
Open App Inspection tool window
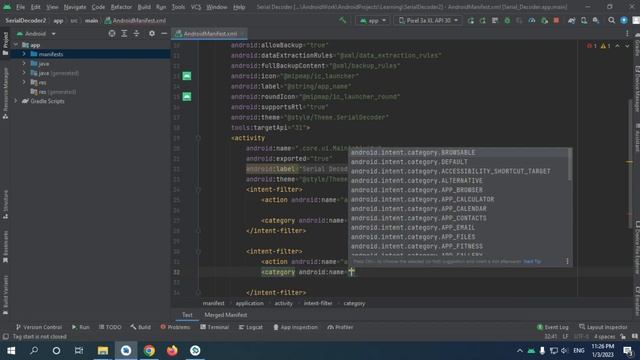click(295, 327)
